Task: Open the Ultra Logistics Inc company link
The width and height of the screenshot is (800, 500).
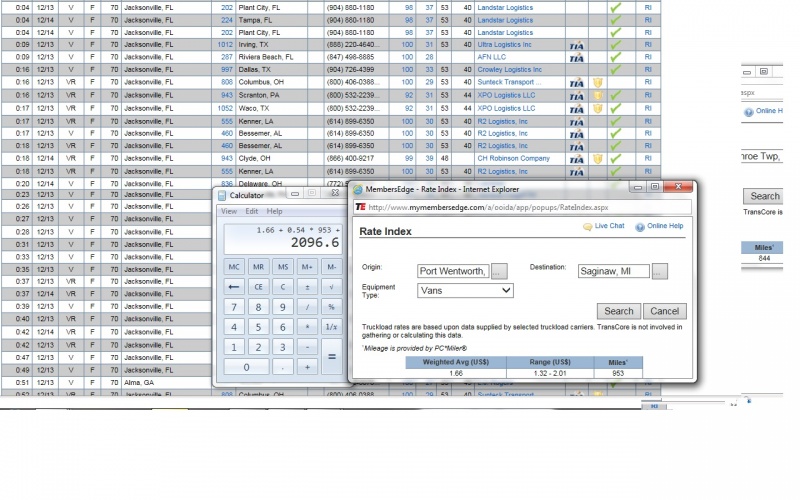Action: point(504,44)
